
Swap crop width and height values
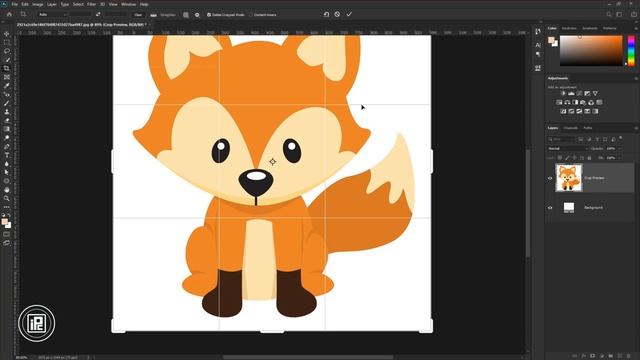98,14
